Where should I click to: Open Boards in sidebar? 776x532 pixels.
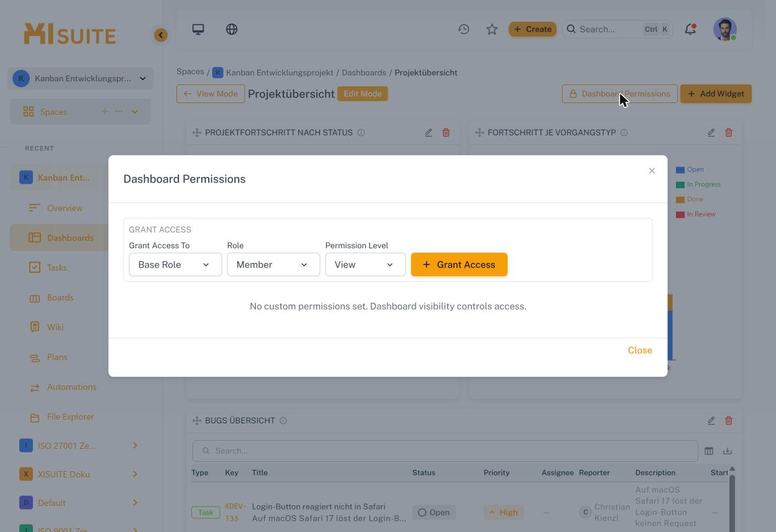(x=60, y=297)
